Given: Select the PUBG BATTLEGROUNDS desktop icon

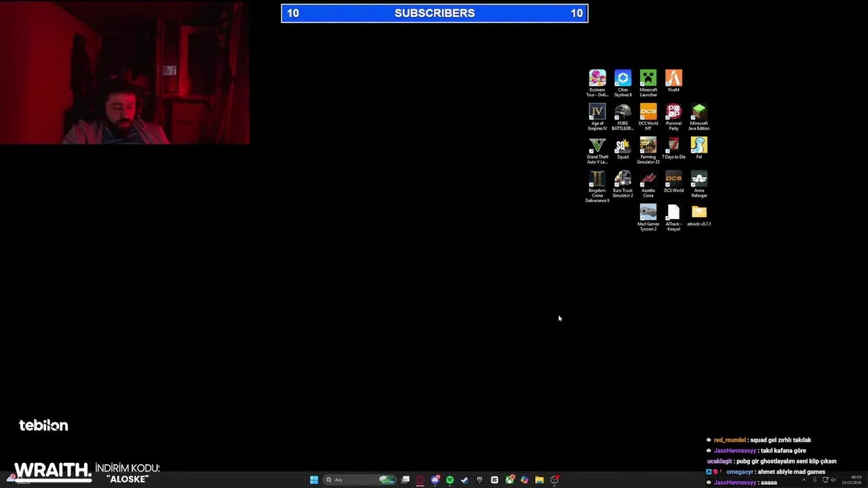Looking at the screenshot, I should (x=623, y=117).
